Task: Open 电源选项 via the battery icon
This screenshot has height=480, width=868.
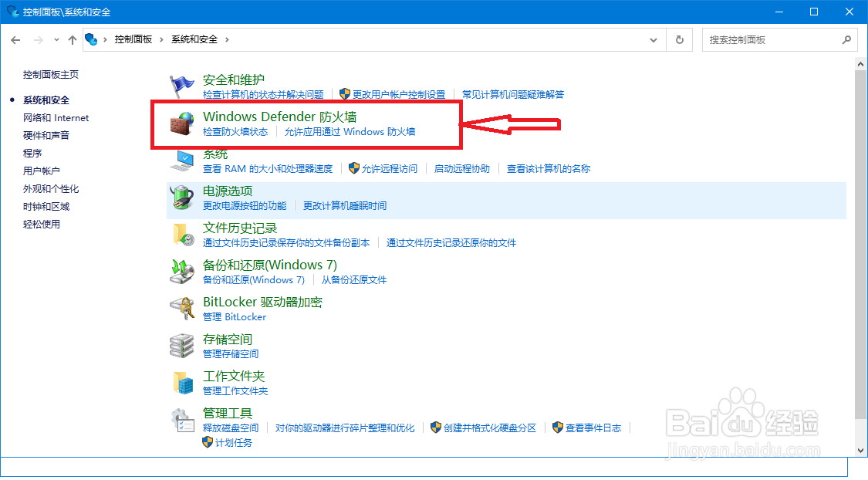Action: click(x=181, y=197)
